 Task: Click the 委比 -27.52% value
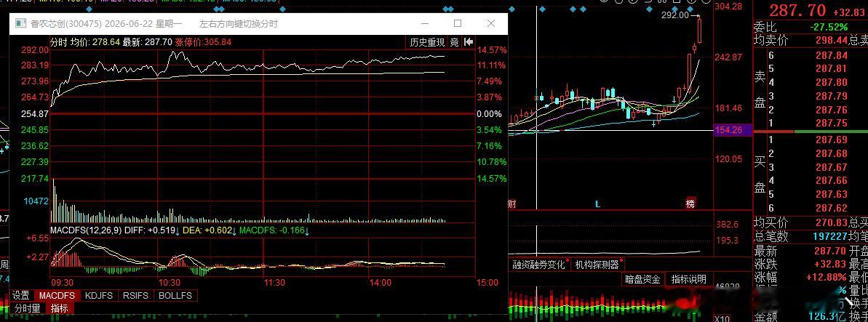tap(828, 27)
